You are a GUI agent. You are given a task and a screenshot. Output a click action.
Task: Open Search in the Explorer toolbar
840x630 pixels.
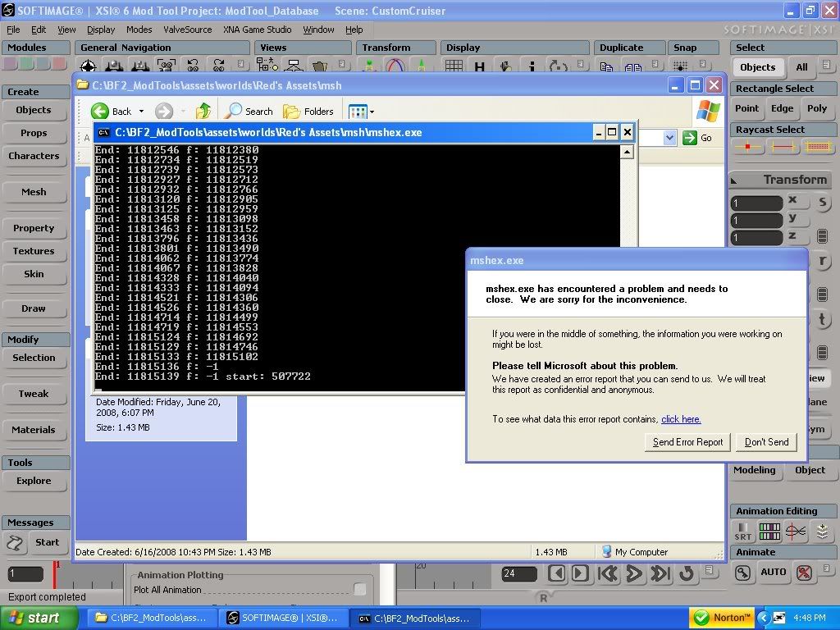249,111
